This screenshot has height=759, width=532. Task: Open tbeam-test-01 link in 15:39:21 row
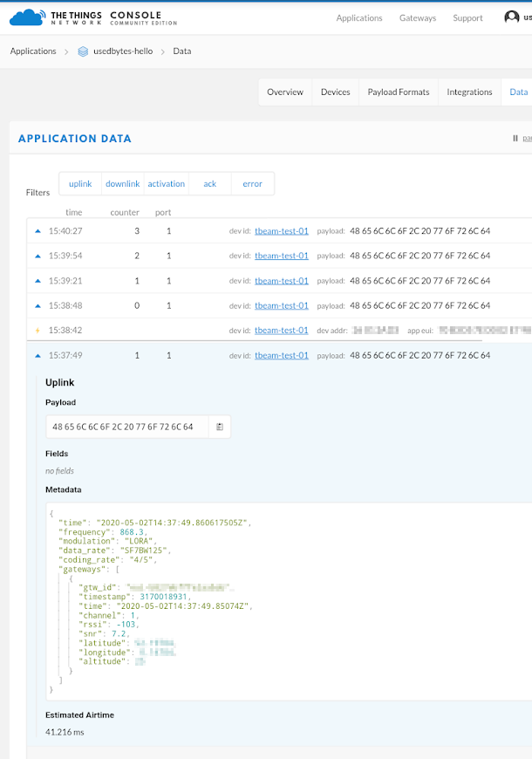click(x=282, y=281)
